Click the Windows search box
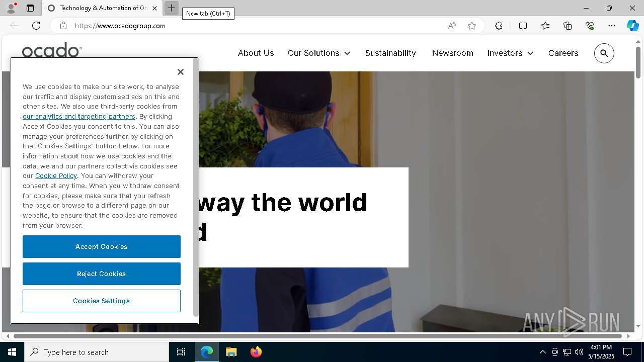The width and height of the screenshot is (644, 362). [97, 352]
